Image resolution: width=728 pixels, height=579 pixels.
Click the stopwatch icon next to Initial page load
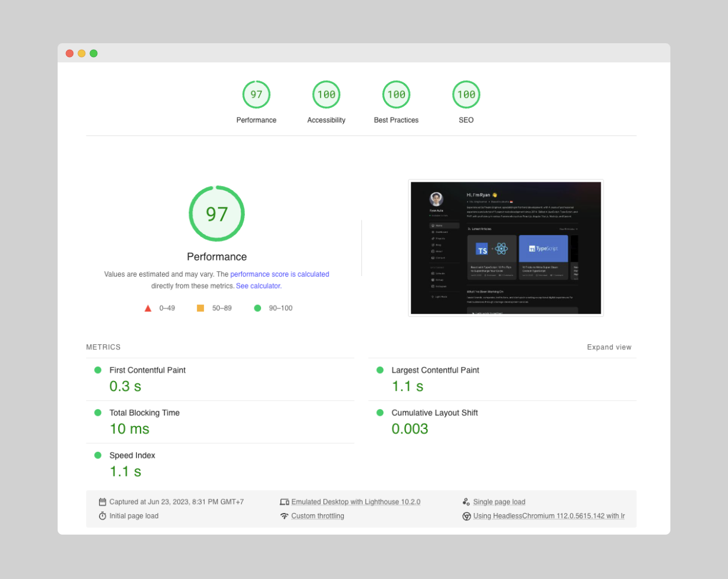[x=102, y=516]
